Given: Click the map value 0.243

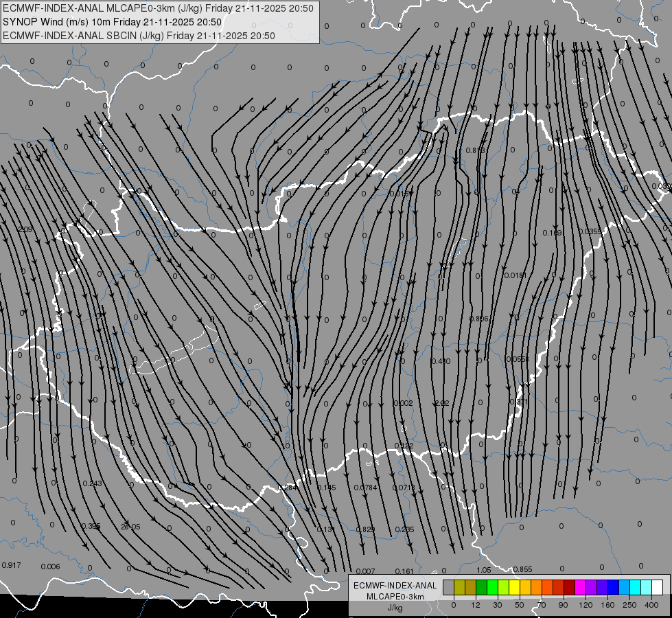Looking at the screenshot, I should coord(92,483).
